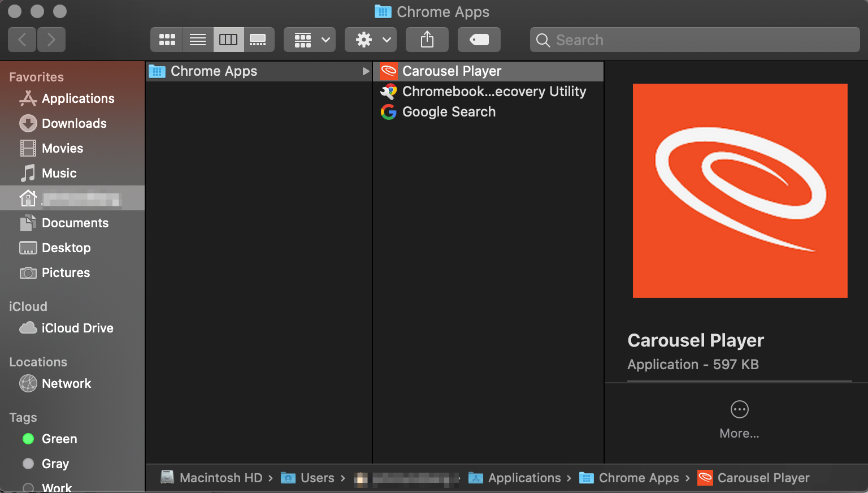Screen dimensions: 868x493
Task: Click the Carousel Player list icon
Action: (x=388, y=71)
